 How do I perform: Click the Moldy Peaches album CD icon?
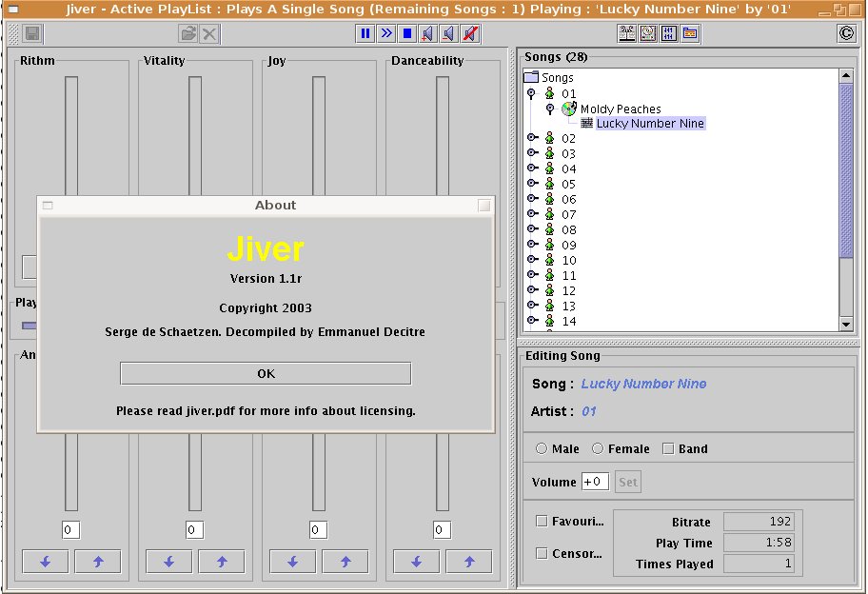click(569, 109)
